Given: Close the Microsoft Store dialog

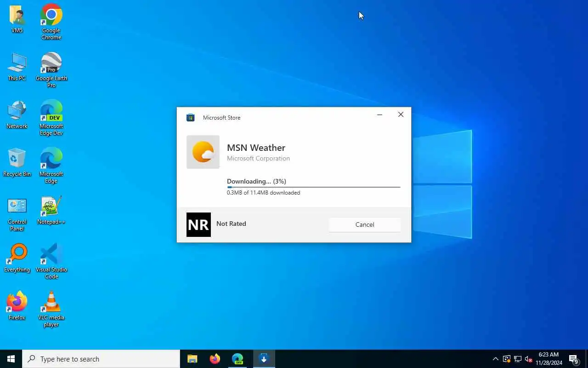Looking at the screenshot, I should pyautogui.click(x=401, y=115).
